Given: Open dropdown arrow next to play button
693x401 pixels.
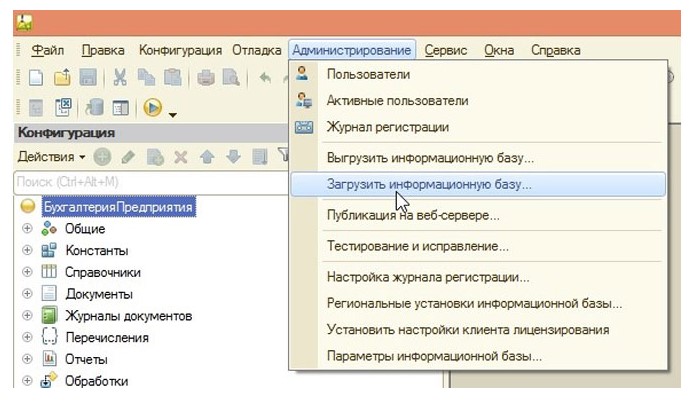Looking at the screenshot, I should click(173, 115).
